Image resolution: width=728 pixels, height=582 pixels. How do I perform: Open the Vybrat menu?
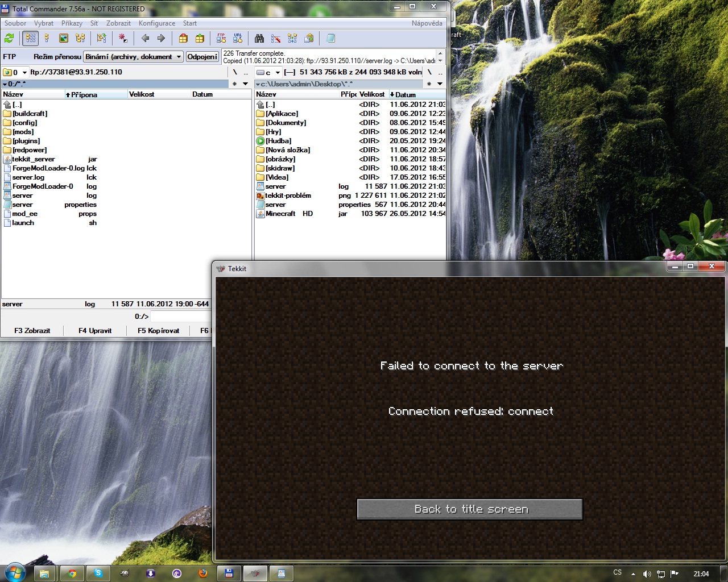point(44,23)
